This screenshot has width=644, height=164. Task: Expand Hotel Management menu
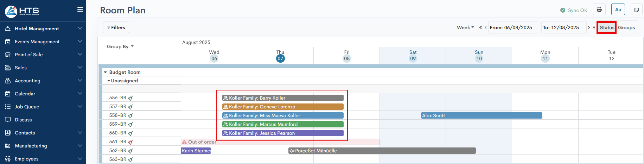pos(43,29)
